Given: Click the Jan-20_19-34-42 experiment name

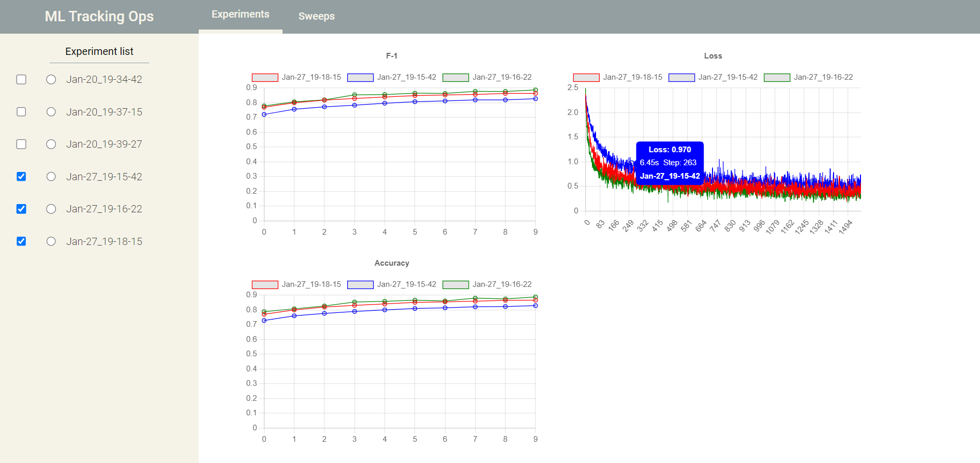Looking at the screenshot, I should pos(104,79).
